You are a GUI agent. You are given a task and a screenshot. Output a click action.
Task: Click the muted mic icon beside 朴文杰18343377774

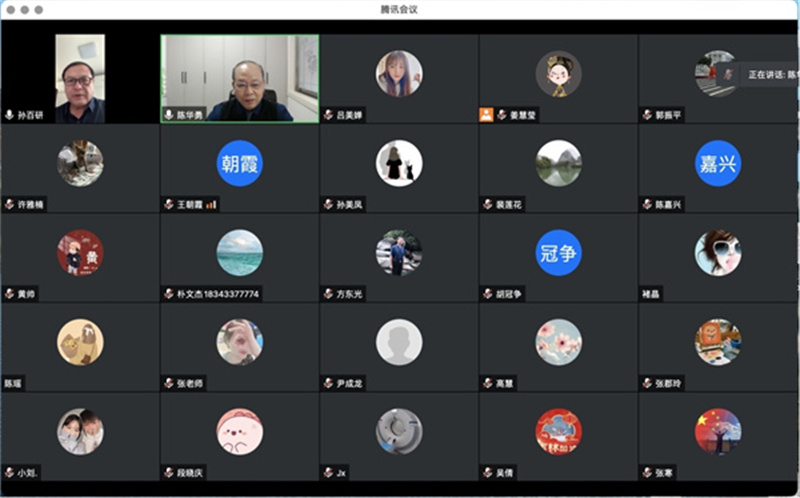169,294
